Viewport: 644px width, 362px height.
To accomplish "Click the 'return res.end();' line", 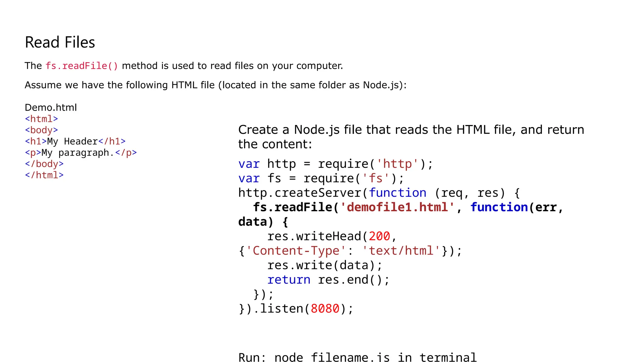I will click(328, 280).
